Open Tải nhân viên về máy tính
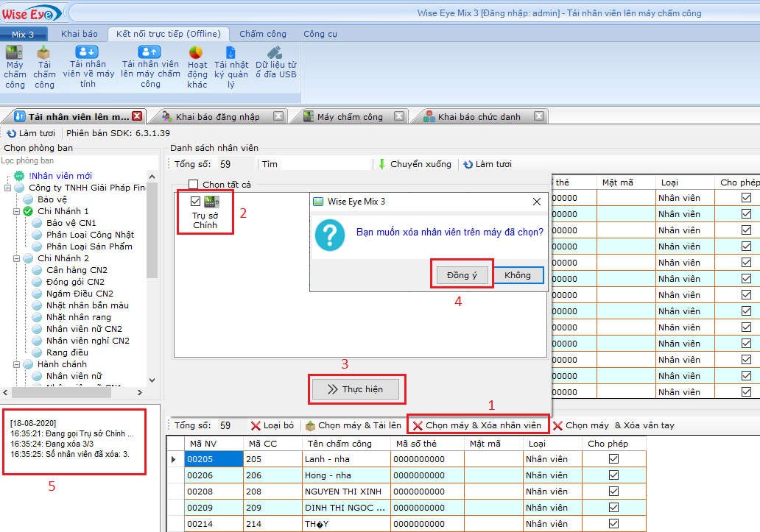 pyautogui.click(x=88, y=52)
